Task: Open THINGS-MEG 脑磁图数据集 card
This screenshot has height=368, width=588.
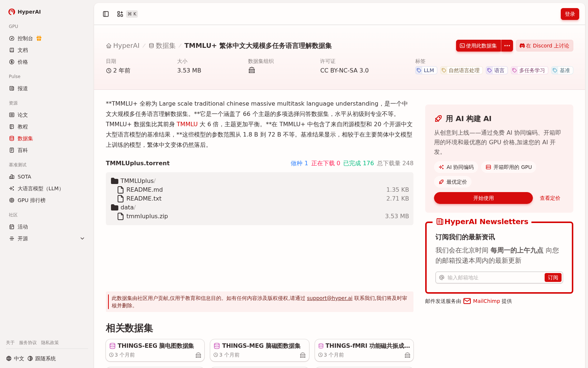Action: point(259,350)
